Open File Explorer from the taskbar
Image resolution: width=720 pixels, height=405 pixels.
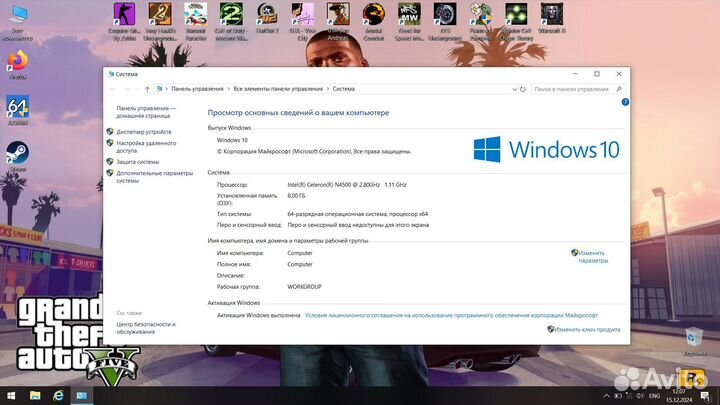tap(35, 396)
